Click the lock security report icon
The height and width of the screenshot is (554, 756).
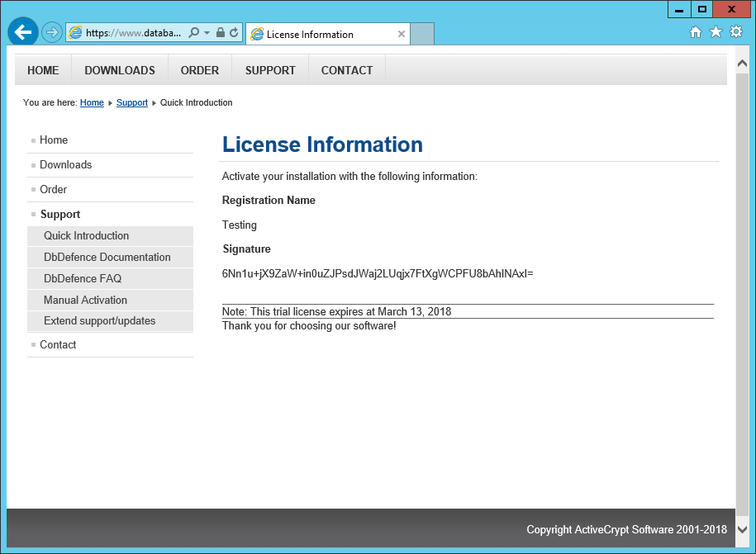tap(221, 33)
